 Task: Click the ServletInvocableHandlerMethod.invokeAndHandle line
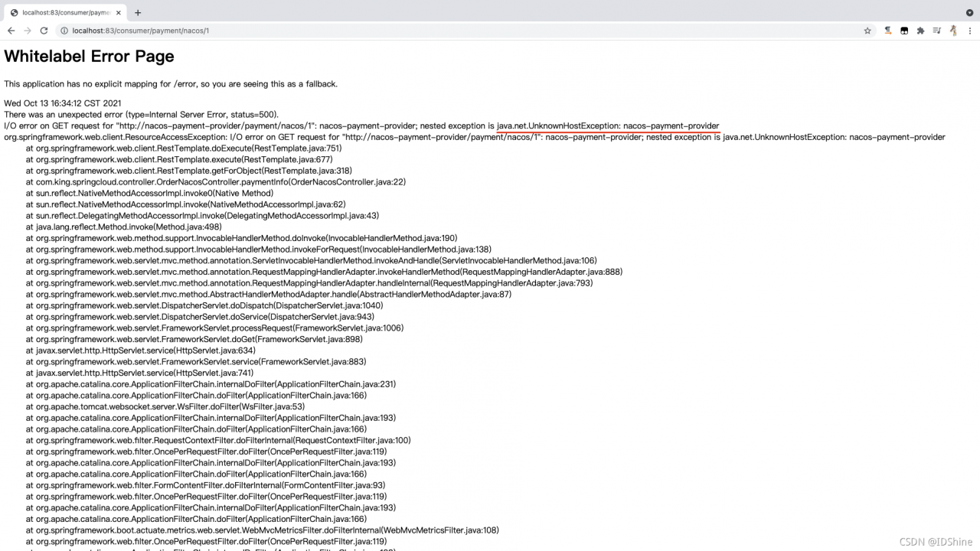pyautogui.click(x=312, y=261)
